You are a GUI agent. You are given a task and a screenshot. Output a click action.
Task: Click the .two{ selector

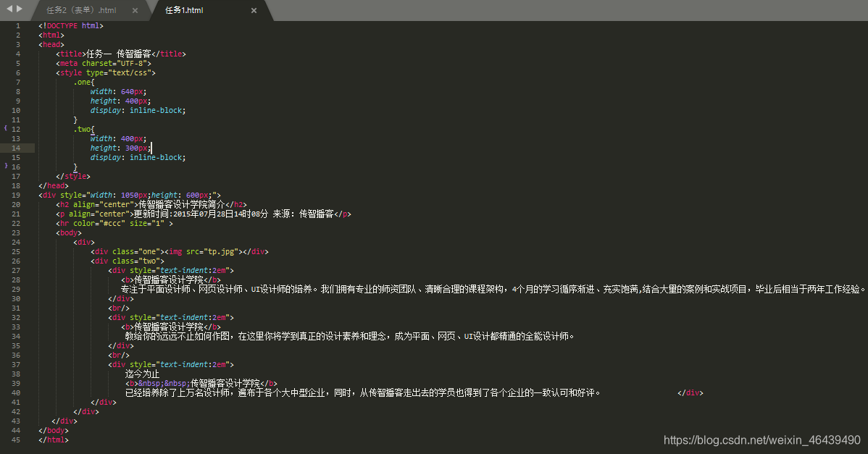pyautogui.click(x=84, y=130)
